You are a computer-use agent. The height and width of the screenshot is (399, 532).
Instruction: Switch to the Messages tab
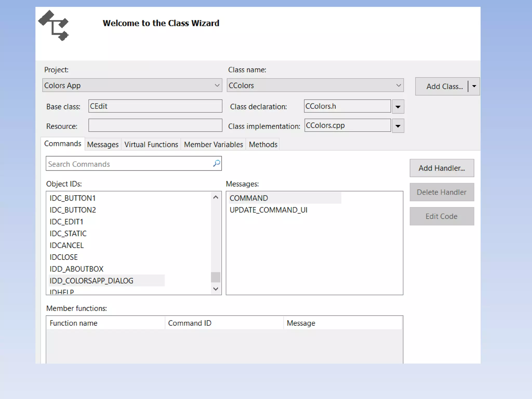click(x=103, y=144)
